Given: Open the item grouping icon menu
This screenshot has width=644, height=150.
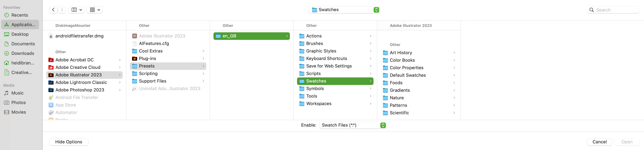Looking at the screenshot, I should tap(95, 10).
